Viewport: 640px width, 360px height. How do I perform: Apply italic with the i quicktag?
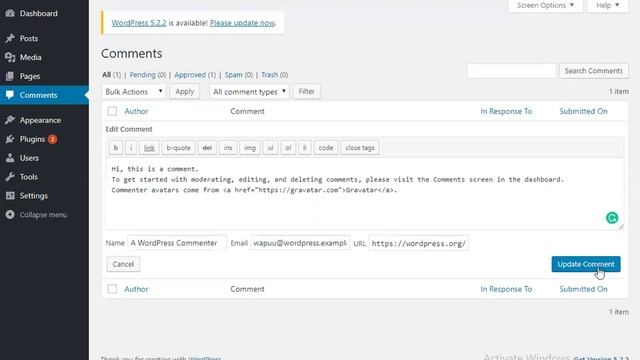click(x=131, y=148)
